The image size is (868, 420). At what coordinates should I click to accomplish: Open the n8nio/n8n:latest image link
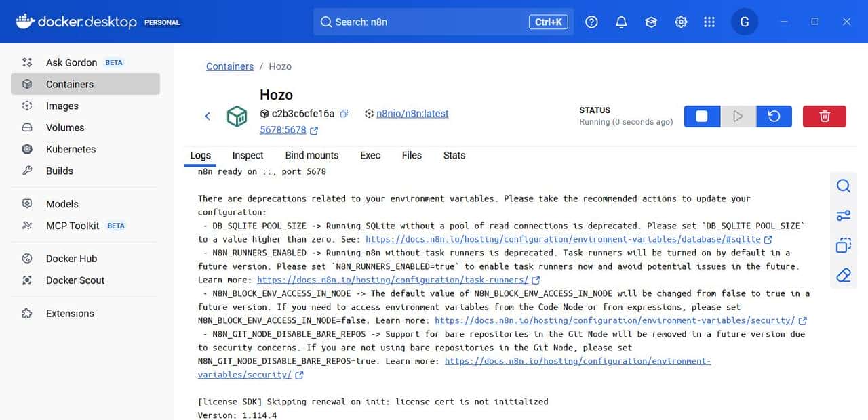point(412,114)
